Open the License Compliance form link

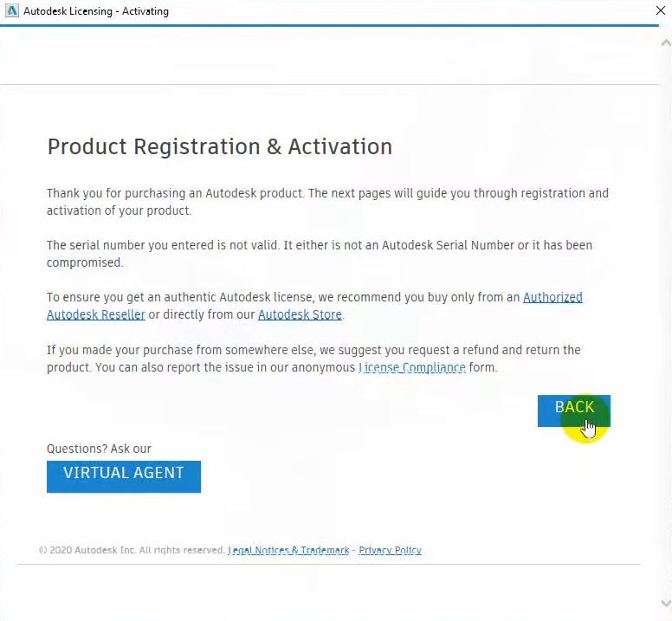(x=412, y=367)
